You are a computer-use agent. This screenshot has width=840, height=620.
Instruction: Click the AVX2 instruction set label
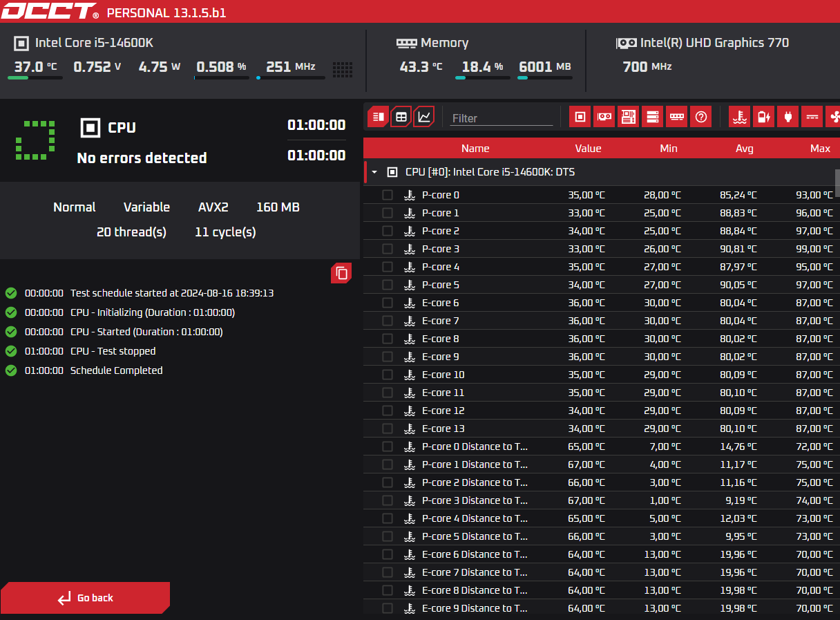point(213,207)
